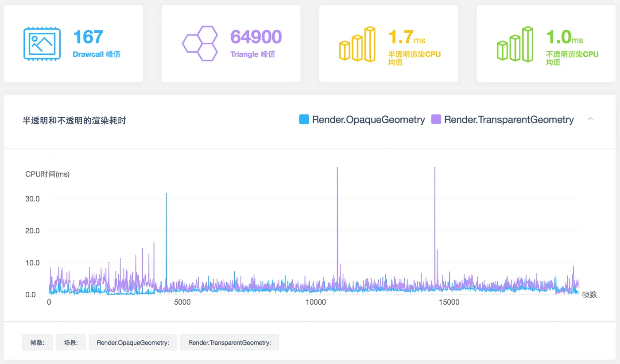Click the Render.OpaqueGeometry: value button
This screenshot has height=364, width=620.
pos(133,342)
